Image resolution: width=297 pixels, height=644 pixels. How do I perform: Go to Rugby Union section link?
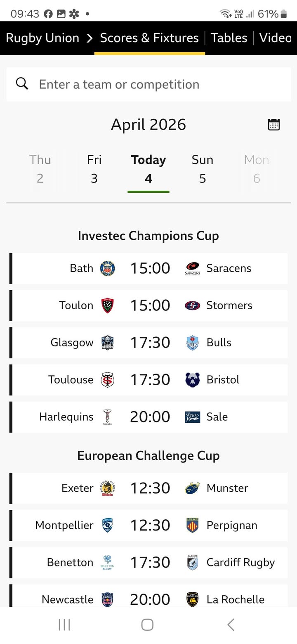tap(42, 38)
